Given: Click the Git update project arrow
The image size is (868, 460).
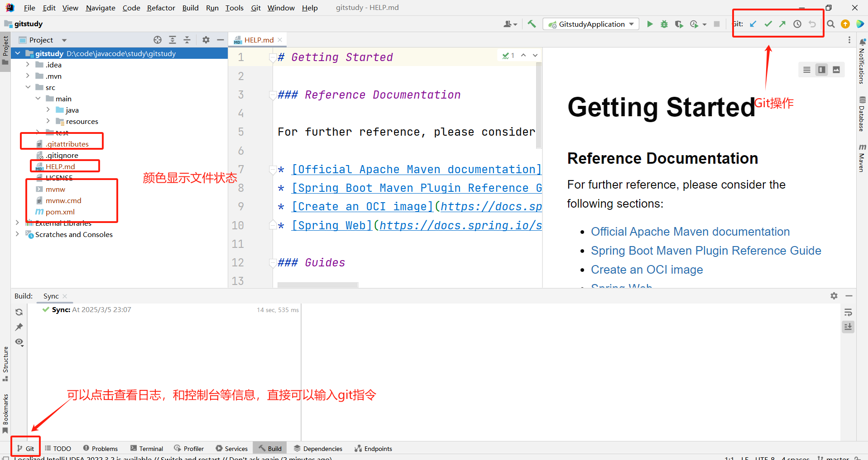Looking at the screenshot, I should 753,24.
